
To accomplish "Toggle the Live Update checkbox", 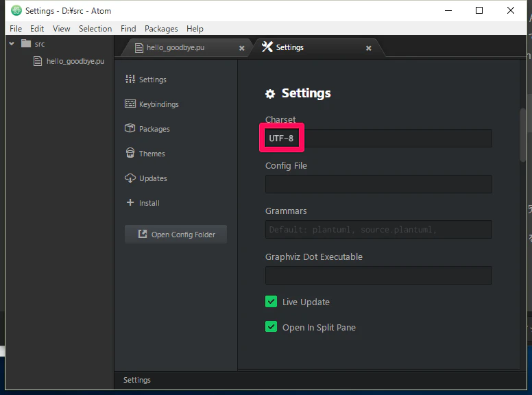I will 271,301.
